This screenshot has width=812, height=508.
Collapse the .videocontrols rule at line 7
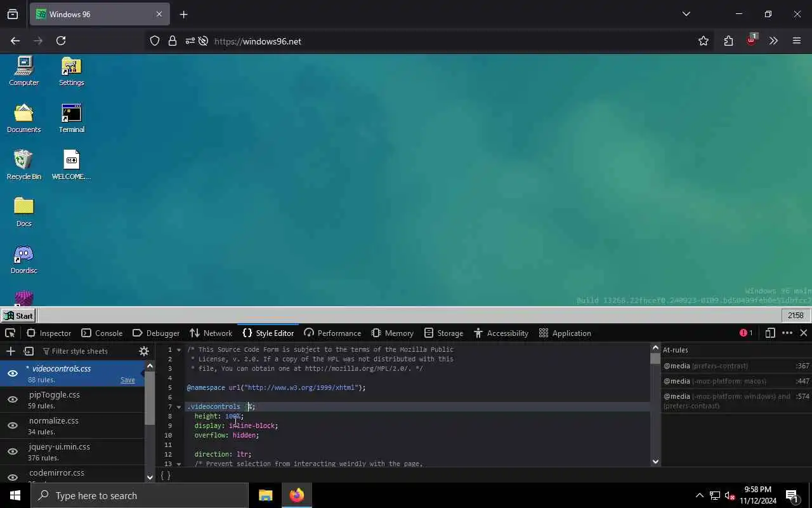(x=179, y=407)
